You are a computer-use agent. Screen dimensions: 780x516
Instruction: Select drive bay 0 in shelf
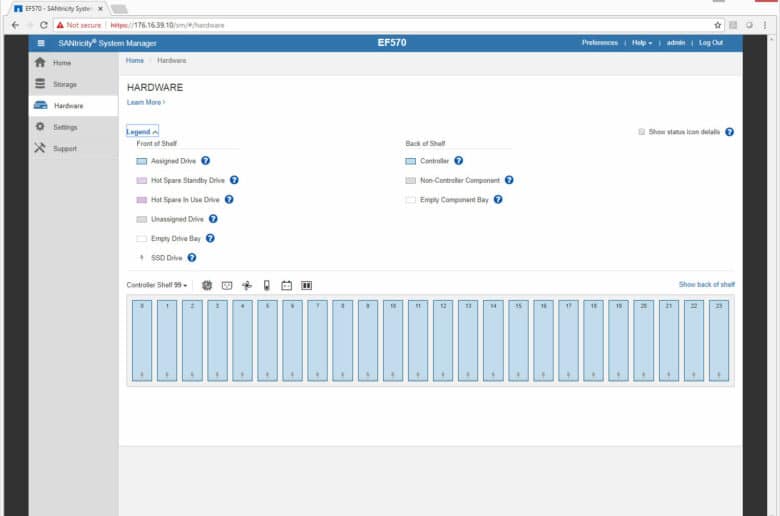coord(142,340)
